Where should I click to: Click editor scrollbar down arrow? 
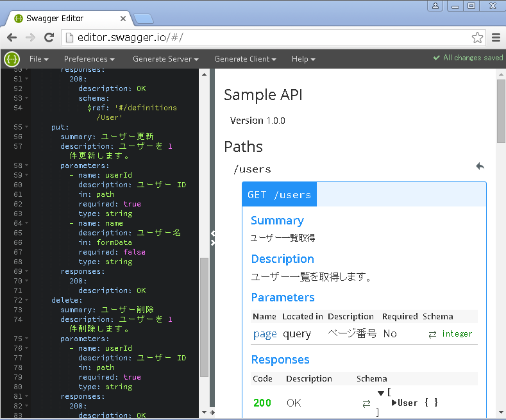[x=204, y=412]
